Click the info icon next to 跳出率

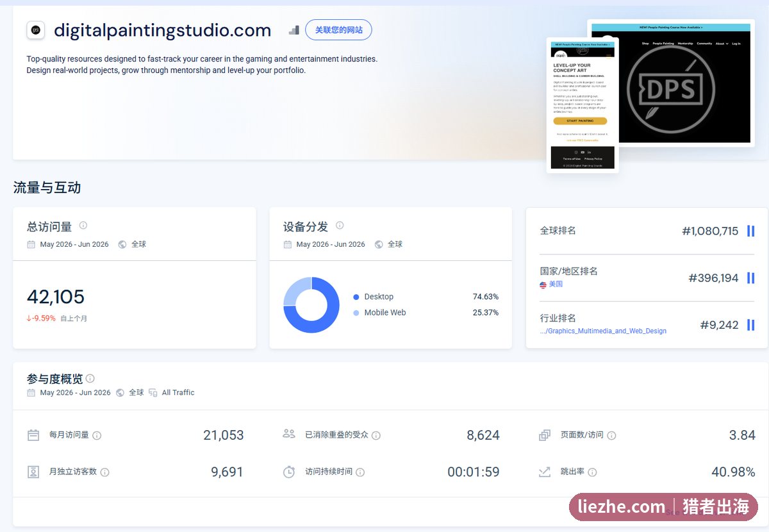point(592,472)
